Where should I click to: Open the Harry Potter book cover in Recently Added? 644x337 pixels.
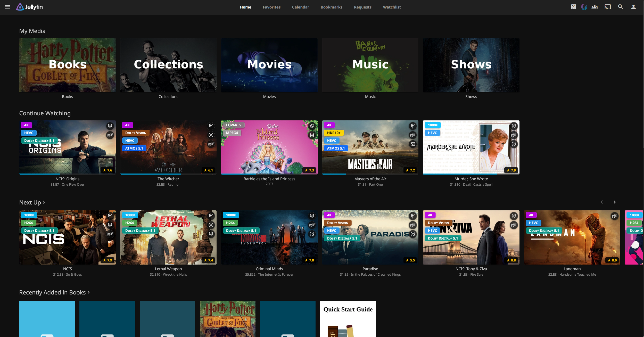pos(228,319)
